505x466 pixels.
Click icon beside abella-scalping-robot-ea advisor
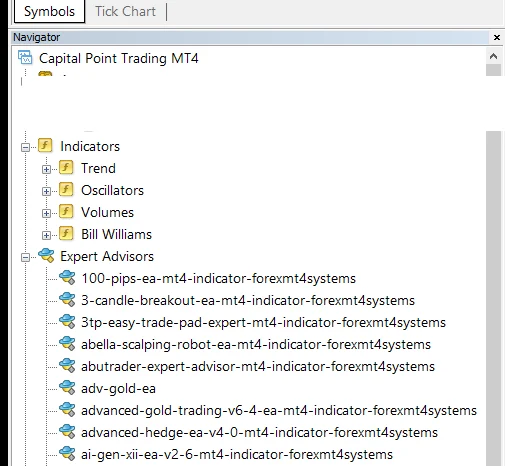coord(67,344)
